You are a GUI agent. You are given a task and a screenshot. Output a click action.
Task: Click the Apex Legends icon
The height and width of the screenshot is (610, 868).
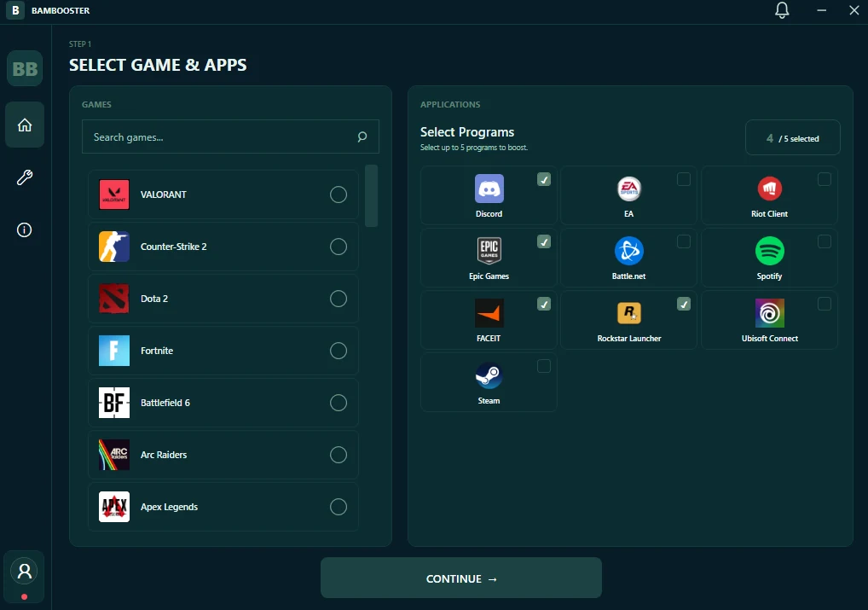click(114, 507)
